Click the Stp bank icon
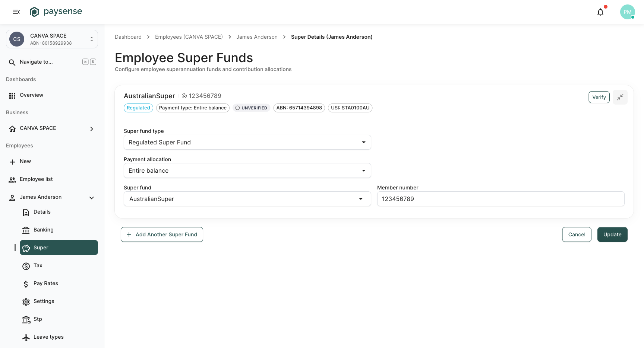The image size is (644, 348). tap(26, 320)
